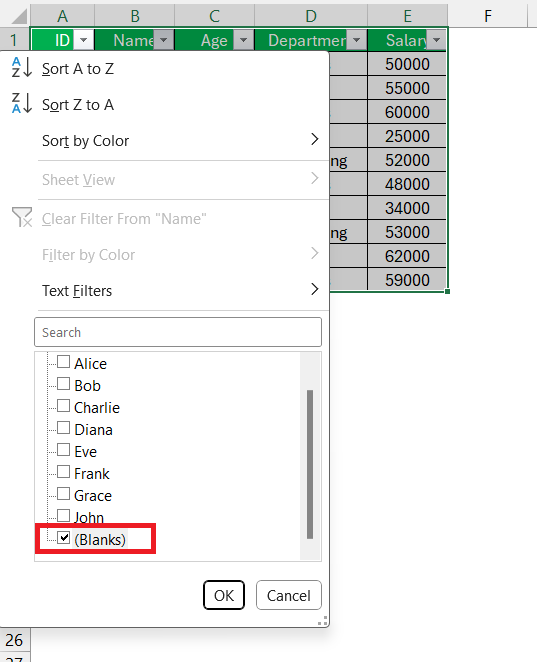
Task: Click the resize grip of the filter menu
Action: coord(323,621)
